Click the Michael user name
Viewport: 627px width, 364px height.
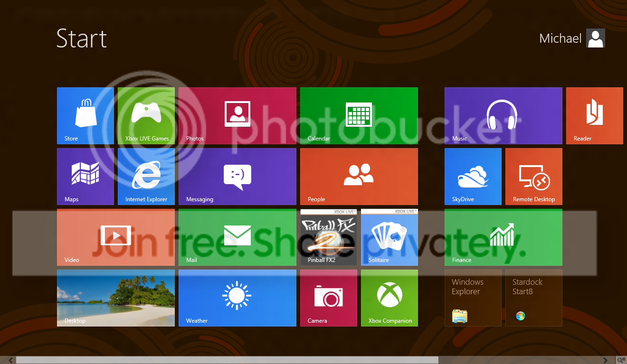pos(560,38)
